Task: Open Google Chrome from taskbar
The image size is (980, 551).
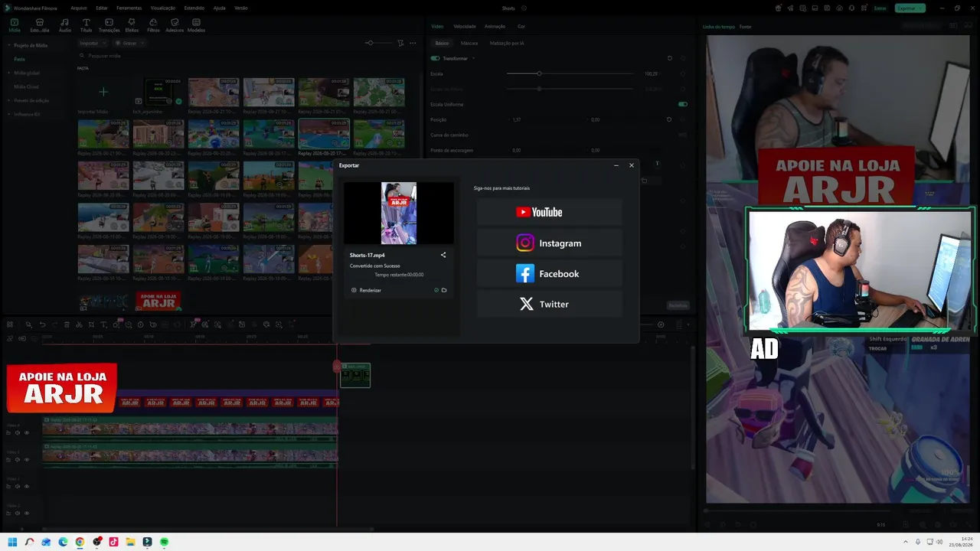Action: (80, 542)
